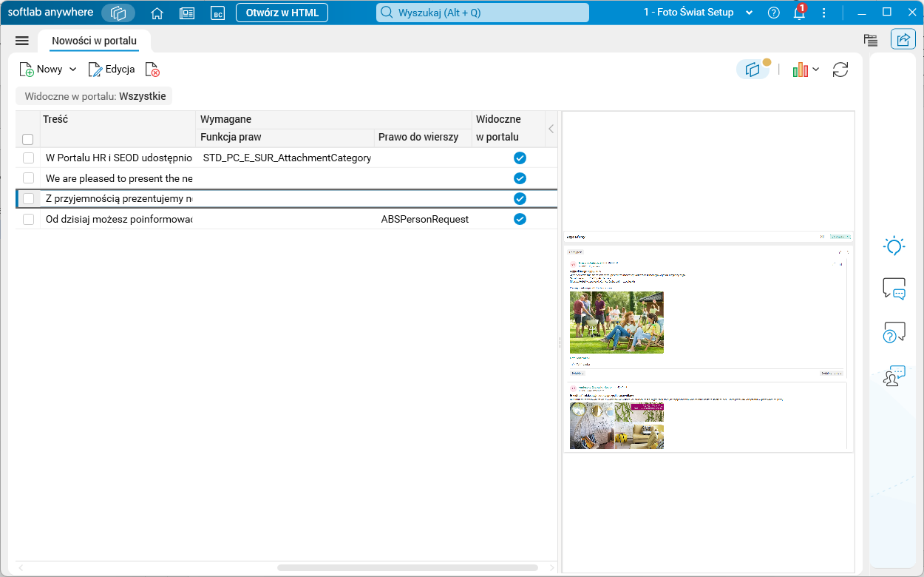Check the 'We are pleased to present' row checkbox
Viewport: 924px width, 577px height.
click(x=28, y=178)
